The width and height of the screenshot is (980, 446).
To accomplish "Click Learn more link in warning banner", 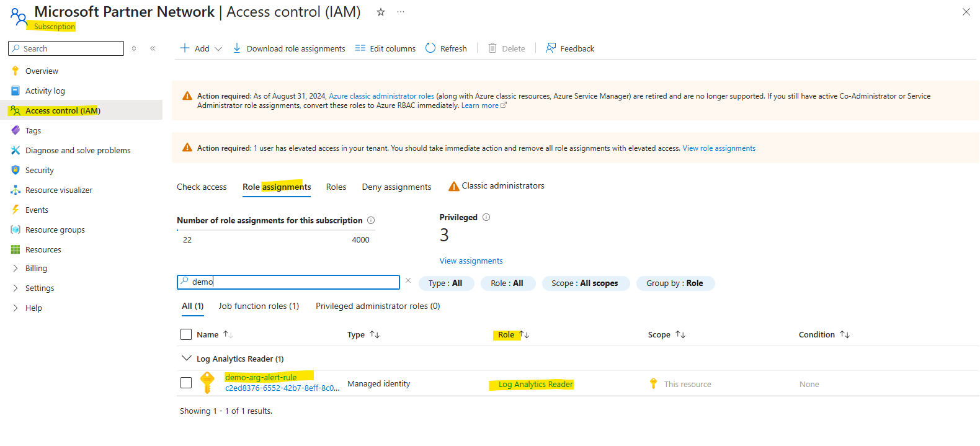I will 484,105.
